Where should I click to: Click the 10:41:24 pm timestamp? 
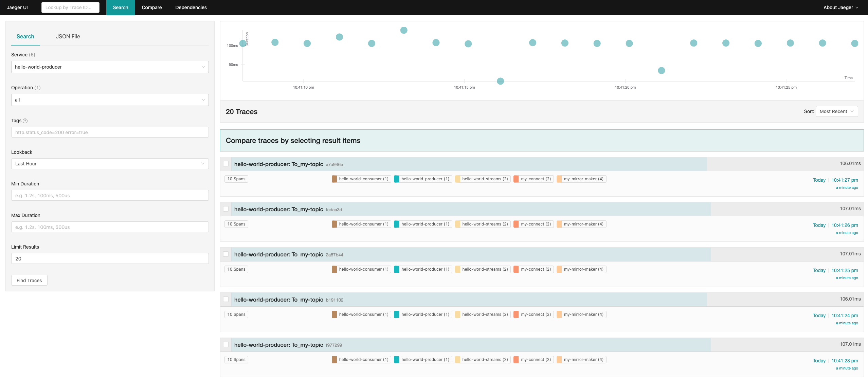click(845, 315)
